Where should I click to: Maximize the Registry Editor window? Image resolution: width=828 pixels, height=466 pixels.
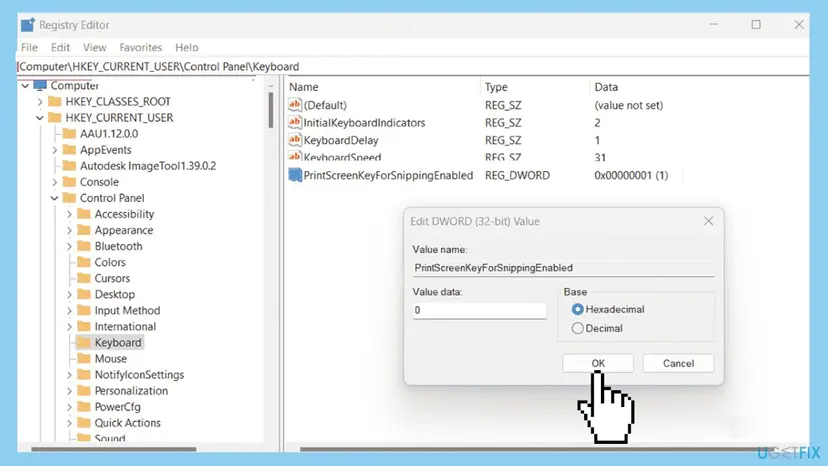[756, 25]
